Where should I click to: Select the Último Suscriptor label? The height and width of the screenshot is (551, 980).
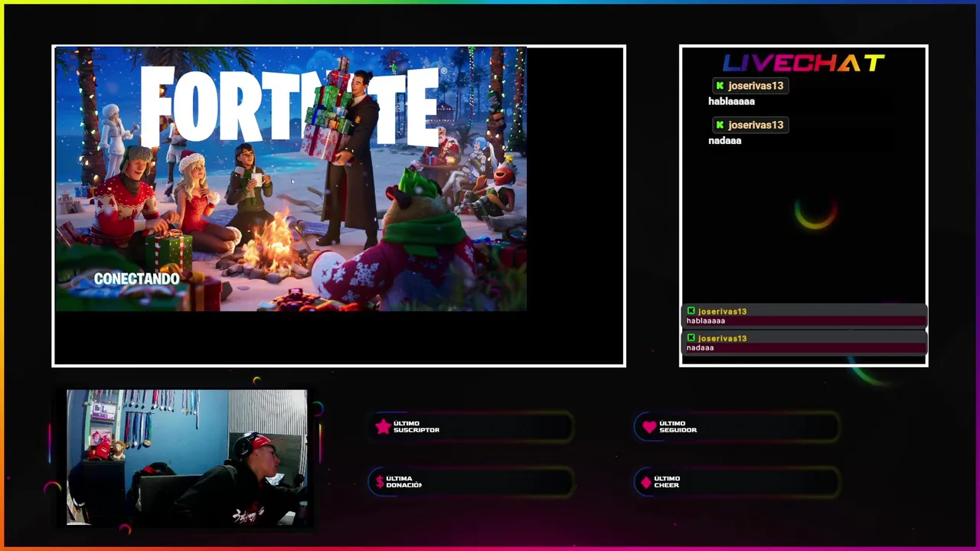point(416,427)
